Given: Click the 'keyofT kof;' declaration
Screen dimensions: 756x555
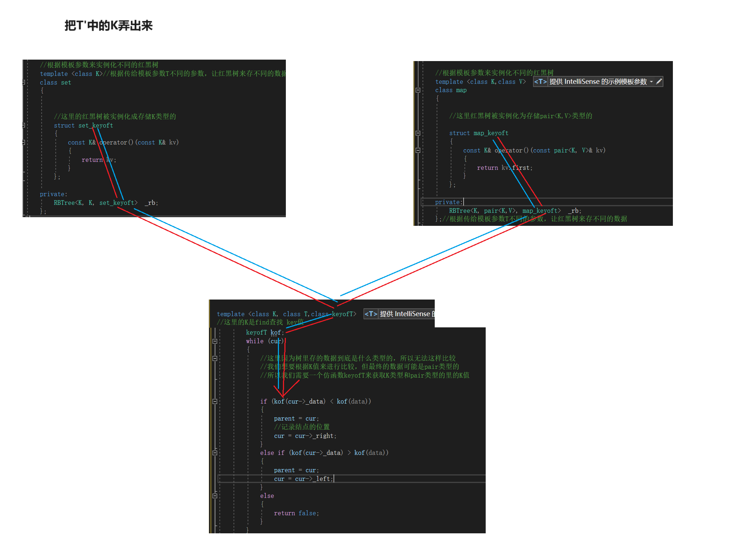Looking at the screenshot, I should (x=265, y=332).
